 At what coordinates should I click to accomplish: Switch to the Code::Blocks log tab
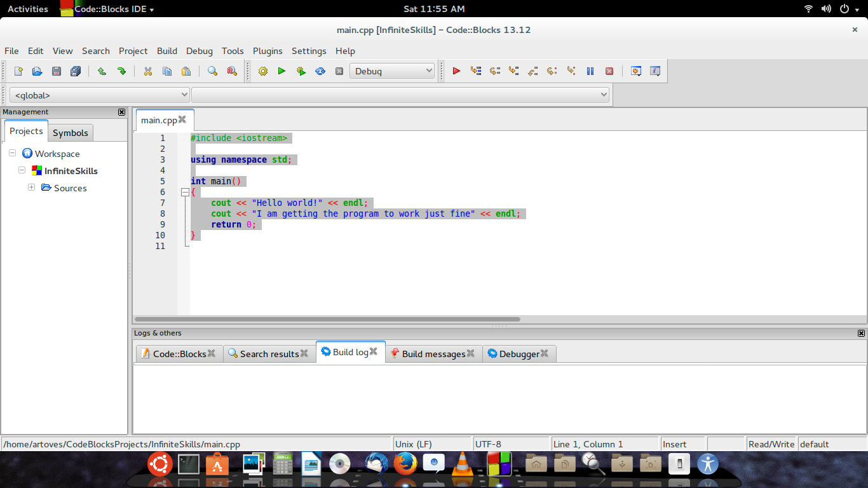[179, 354]
